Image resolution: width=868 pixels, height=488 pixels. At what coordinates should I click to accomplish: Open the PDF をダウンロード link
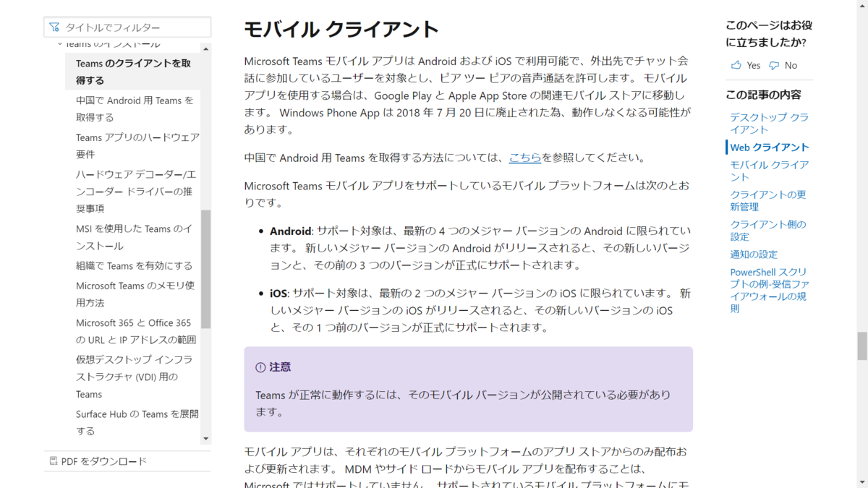coord(104,461)
